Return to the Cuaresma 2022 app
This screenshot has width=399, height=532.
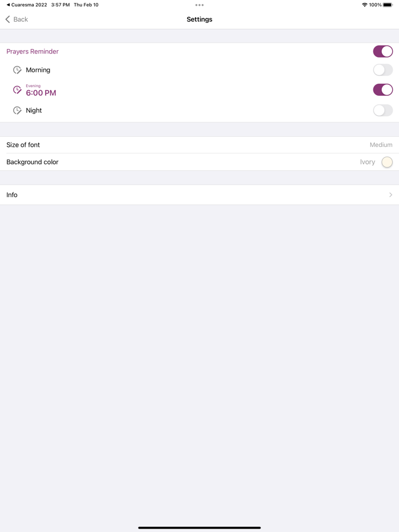tap(27, 5)
